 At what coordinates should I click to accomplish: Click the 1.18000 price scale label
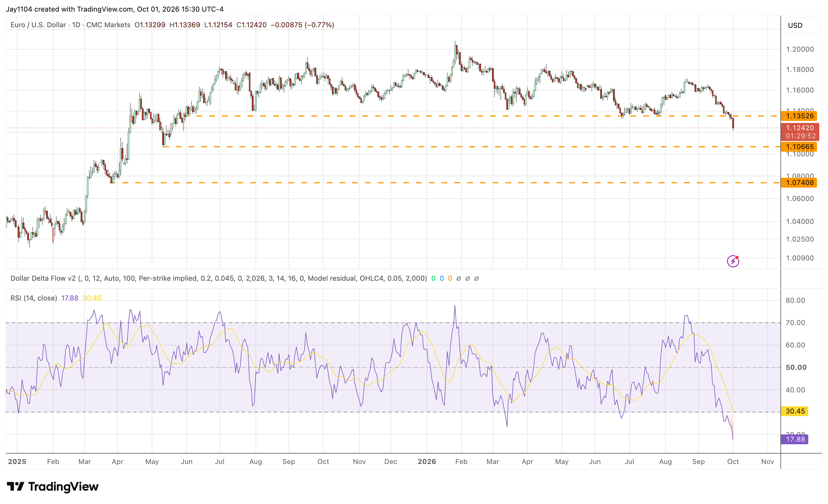tap(800, 70)
